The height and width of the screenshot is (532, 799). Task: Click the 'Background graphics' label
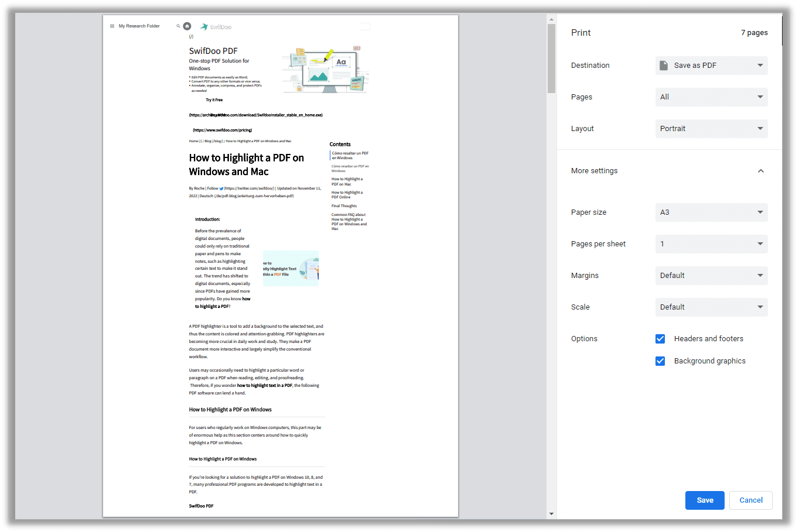(x=710, y=361)
